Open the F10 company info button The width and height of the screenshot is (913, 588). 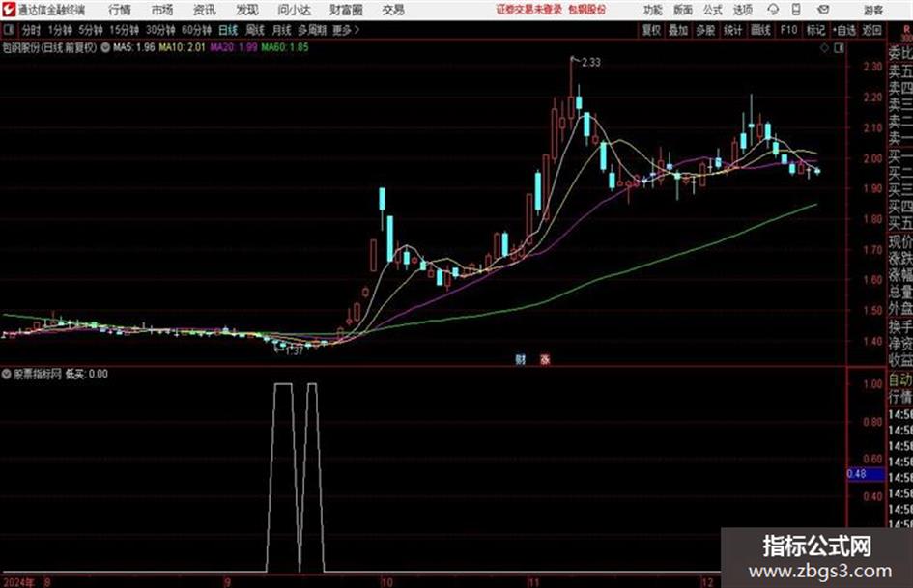point(788,30)
